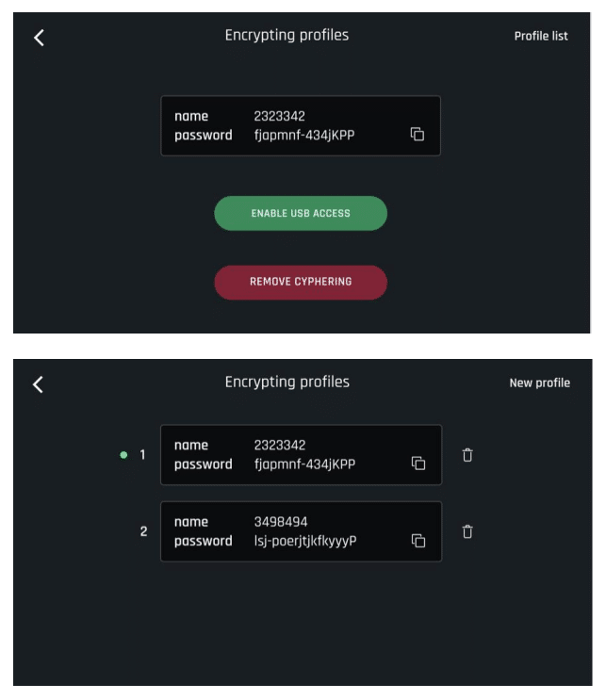Image resolution: width=606 pixels, height=700 pixels.
Task: Create a New profile
Action: [539, 383]
